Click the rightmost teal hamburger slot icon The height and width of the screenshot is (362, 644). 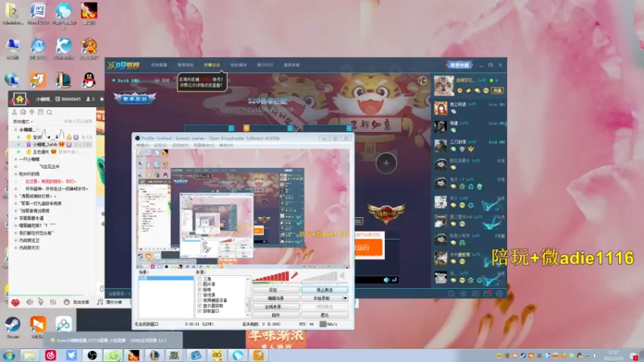pyautogui.click(x=349, y=129)
